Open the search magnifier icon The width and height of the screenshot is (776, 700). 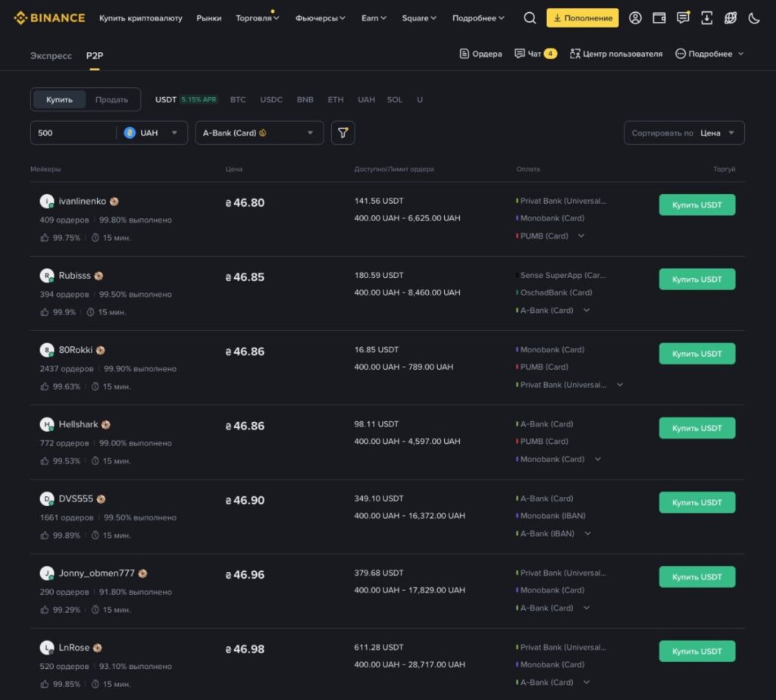[530, 18]
